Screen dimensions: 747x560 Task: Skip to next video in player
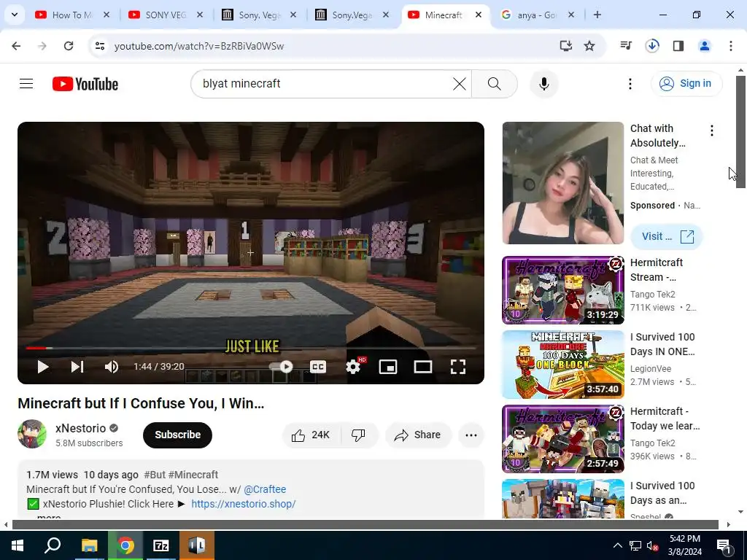point(77,367)
